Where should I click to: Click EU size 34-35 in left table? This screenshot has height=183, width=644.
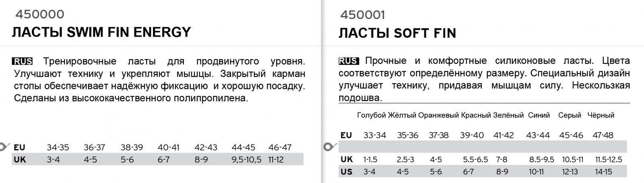pyautogui.click(x=58, y=148)
